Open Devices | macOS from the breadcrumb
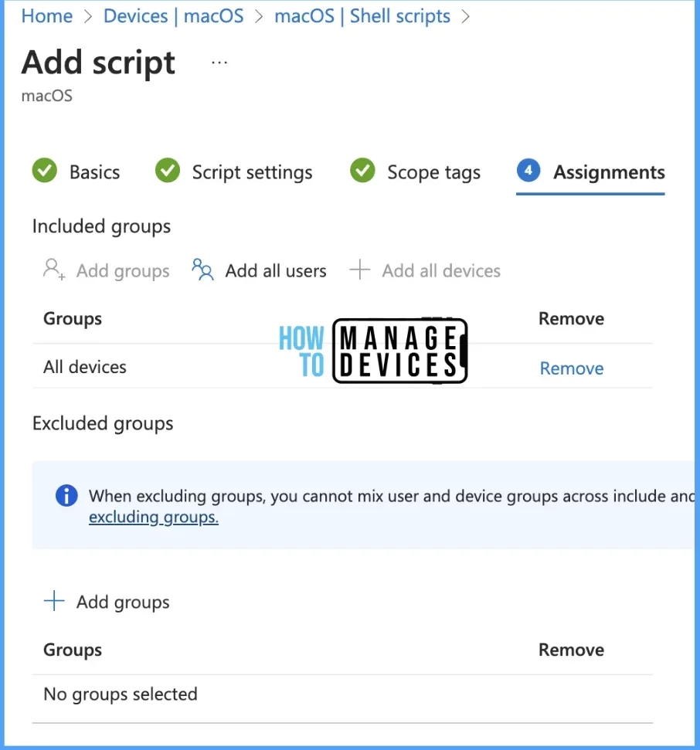This screenshot has width=700, height=750. (173, 15)
